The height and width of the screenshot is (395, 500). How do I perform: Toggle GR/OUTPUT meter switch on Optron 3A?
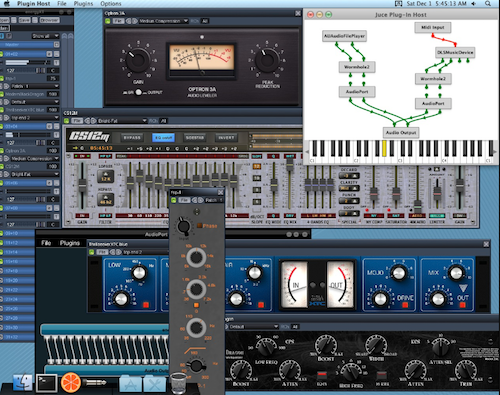[138, 92]
